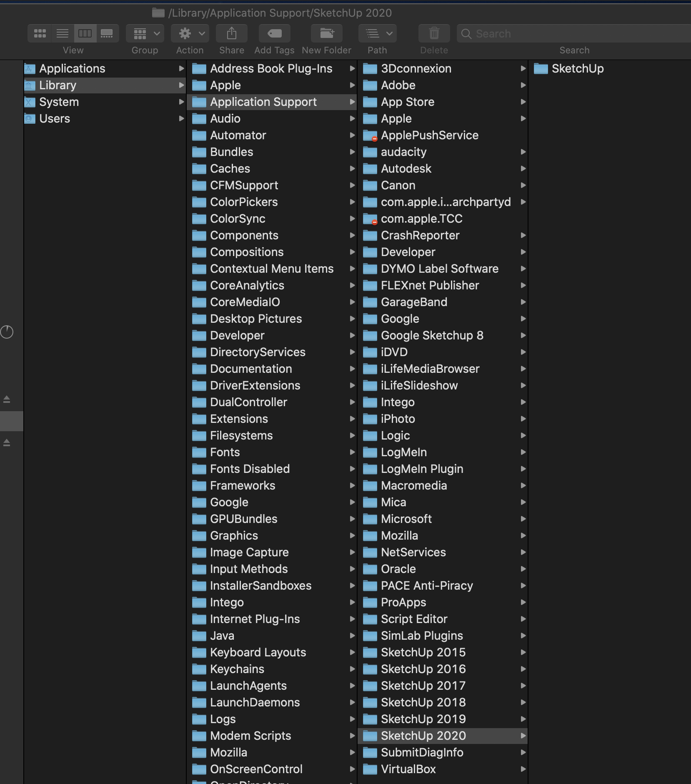691x784 pixels.
Task: Open the Path dropdown
Action: (x=378, y=33)
